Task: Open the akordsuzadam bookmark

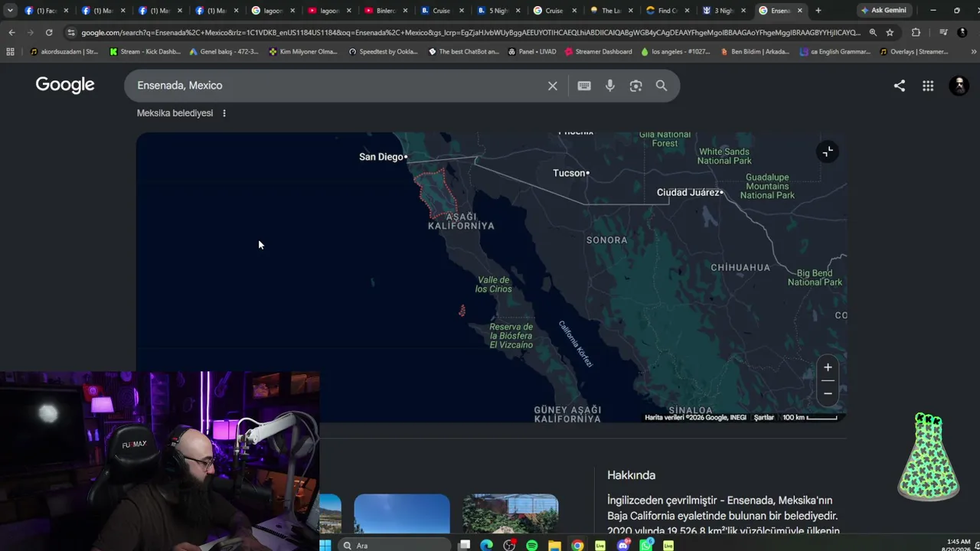Action: click(64, 52)
